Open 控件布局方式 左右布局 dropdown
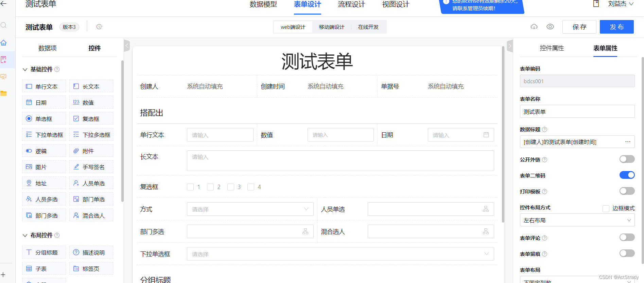Image resolution: width=644 pixels, height=283 pixels. (577, 220)
